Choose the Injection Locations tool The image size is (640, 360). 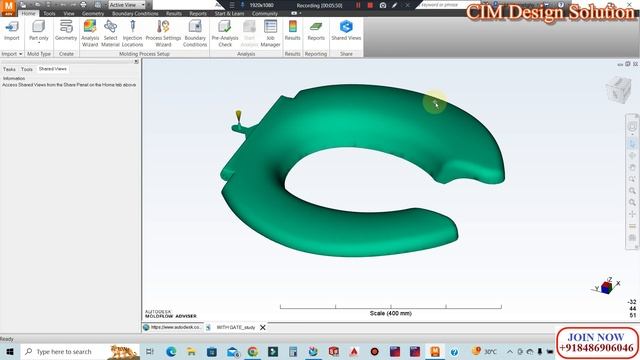(x=132, y=33)
